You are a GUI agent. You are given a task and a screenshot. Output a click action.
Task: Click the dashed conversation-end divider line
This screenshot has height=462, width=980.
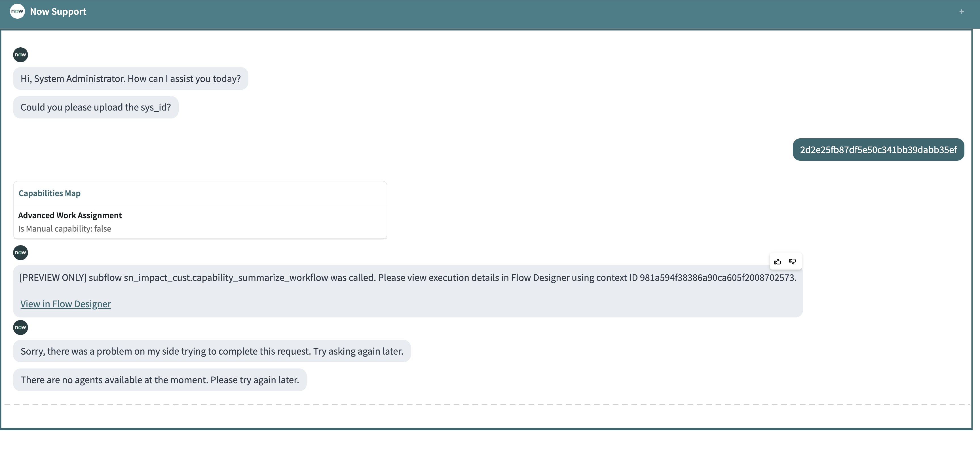[x=486, y=405]
